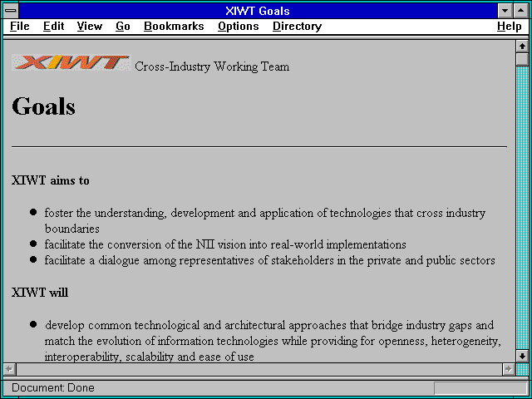Click the minimize arrow in title bar
532x399 pixels.
tap(505, 11)
